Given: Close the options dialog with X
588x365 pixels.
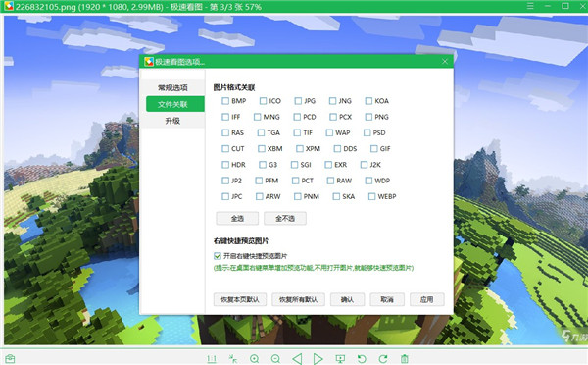Looking at the screenshot, I should [x=445, y=61].
